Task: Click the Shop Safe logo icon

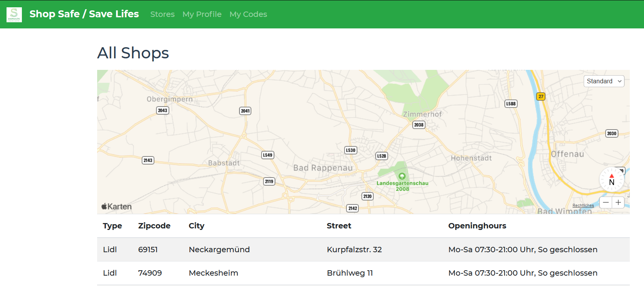Action: click(14, 15)
